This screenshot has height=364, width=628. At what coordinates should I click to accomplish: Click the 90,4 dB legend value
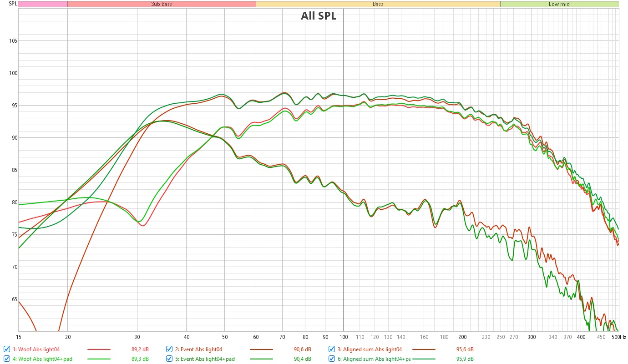click(x=303, y=359)
